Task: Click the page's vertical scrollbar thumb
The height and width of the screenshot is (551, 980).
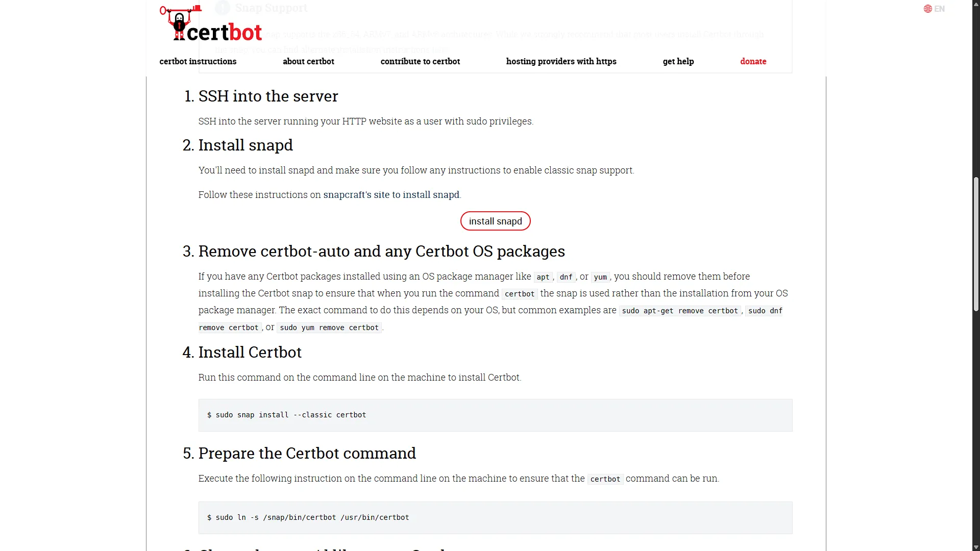Action: (x=976, y=245)
